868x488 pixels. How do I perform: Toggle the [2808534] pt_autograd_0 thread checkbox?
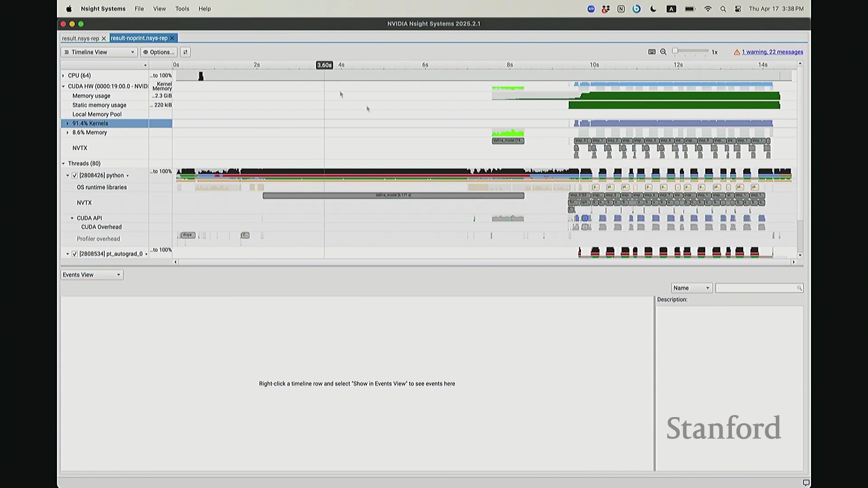[75, 254]
